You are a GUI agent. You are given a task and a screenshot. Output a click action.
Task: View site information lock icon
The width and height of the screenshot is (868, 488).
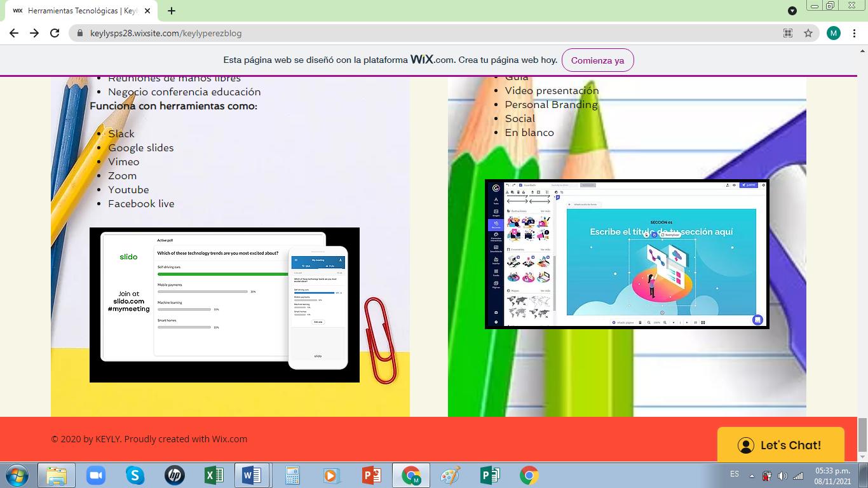[x=80, y=33]
